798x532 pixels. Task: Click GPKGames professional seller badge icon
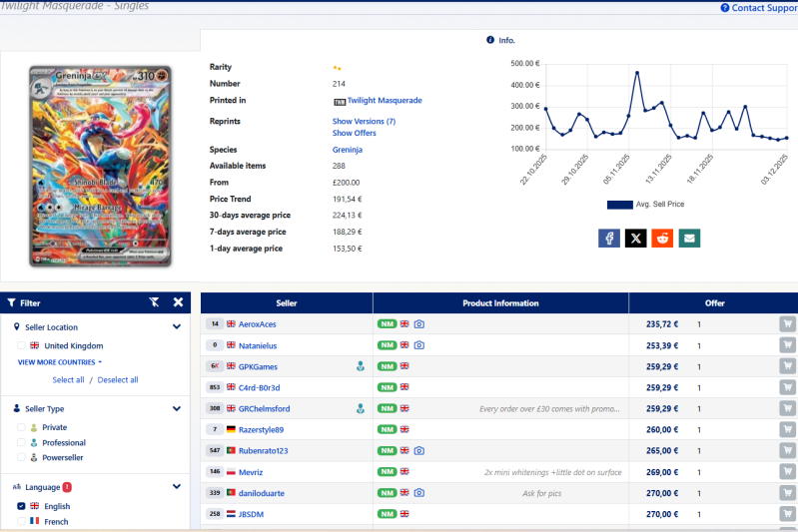pyautogui.click(x=361, y=366)
